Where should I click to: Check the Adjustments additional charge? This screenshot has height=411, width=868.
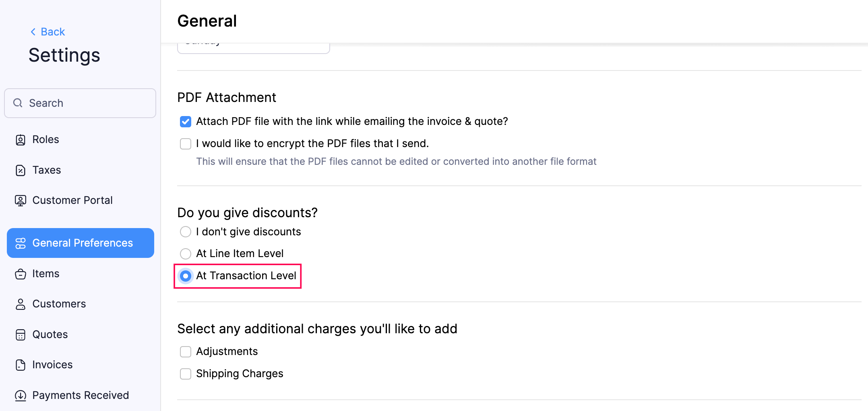coord(185,351)
